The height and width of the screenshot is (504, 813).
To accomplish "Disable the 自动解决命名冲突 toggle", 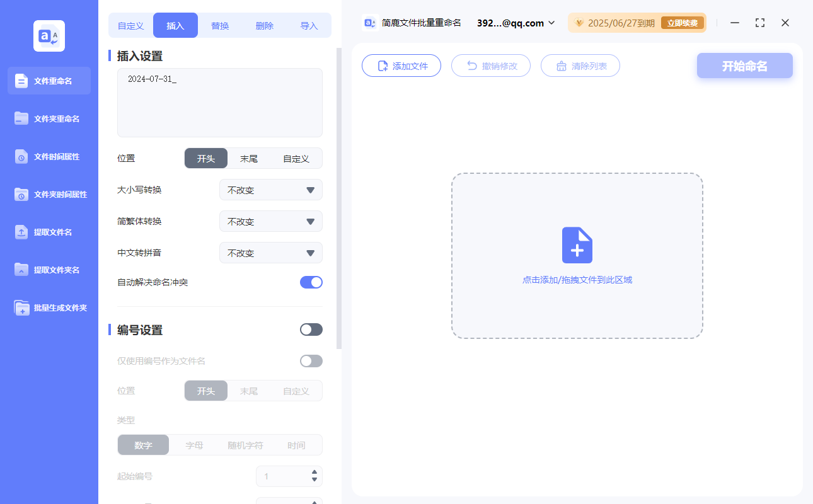I will [311, 283].
